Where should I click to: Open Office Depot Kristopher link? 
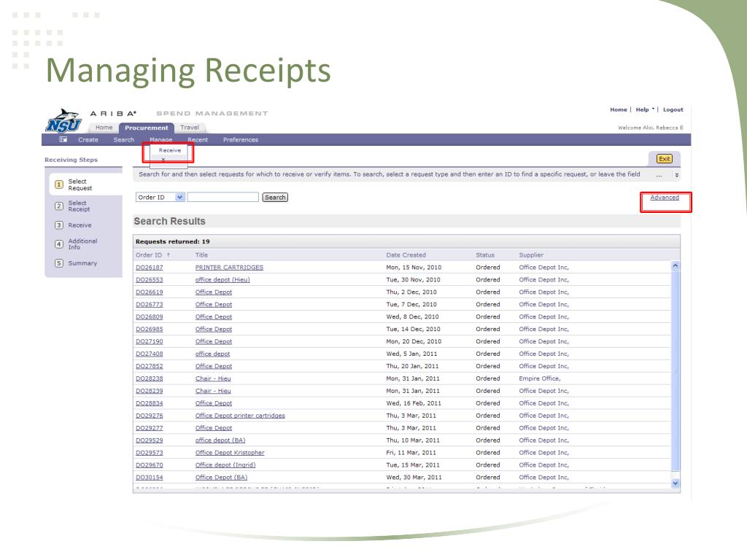[x=230, y=454]
